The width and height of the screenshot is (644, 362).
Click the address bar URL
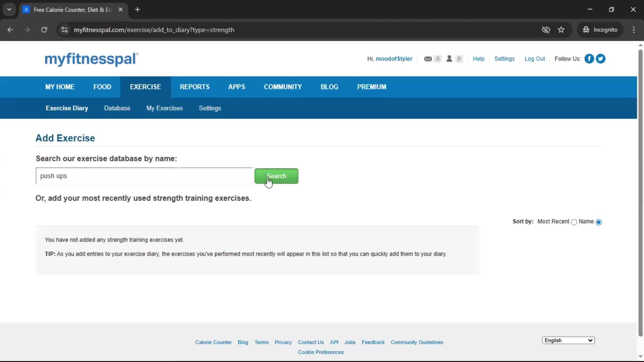tap(154, 30)
